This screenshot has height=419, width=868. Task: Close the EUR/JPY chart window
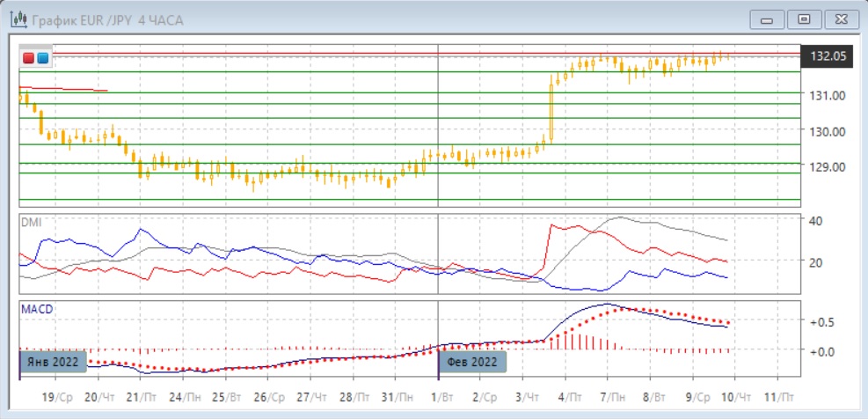[x=840, y=19]
